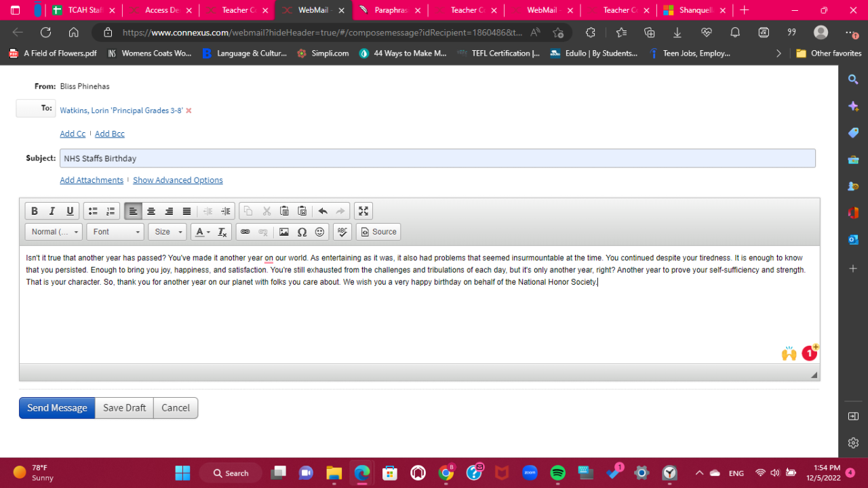The width and height of the screenshot is (868, 488).
Task: Show more favorites bar items
Action: click(778, 54)
